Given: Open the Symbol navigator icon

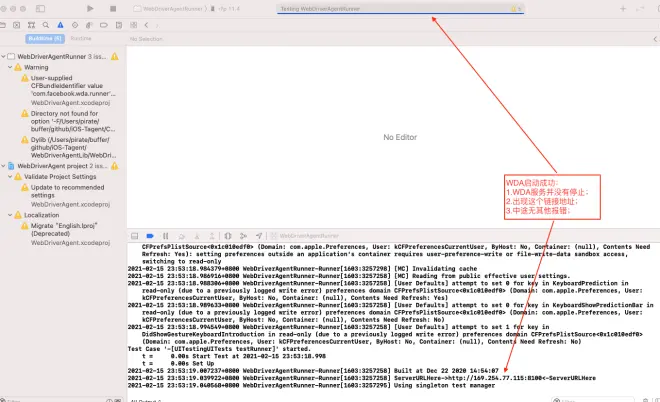Looking at the screenshot, I should tap(31, 25).
